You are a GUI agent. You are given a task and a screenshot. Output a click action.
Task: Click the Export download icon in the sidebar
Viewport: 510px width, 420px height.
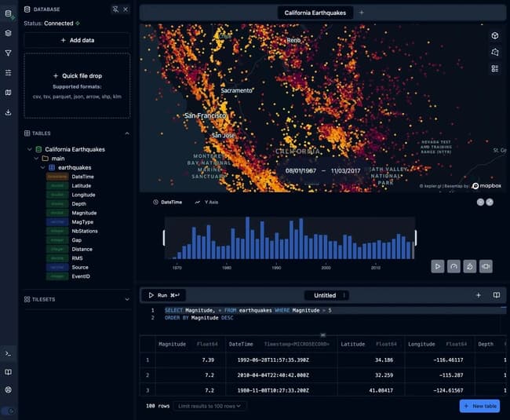click(x=8, y=112)
